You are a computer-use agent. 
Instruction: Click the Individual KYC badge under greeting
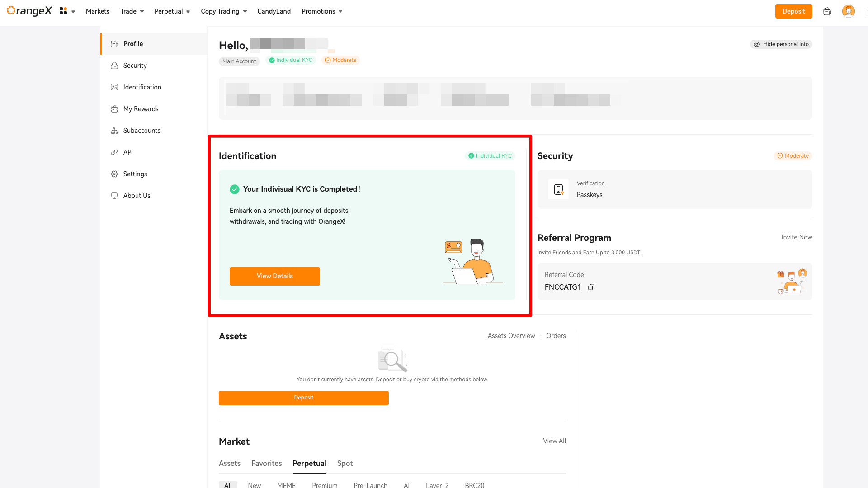coord(291,60)
